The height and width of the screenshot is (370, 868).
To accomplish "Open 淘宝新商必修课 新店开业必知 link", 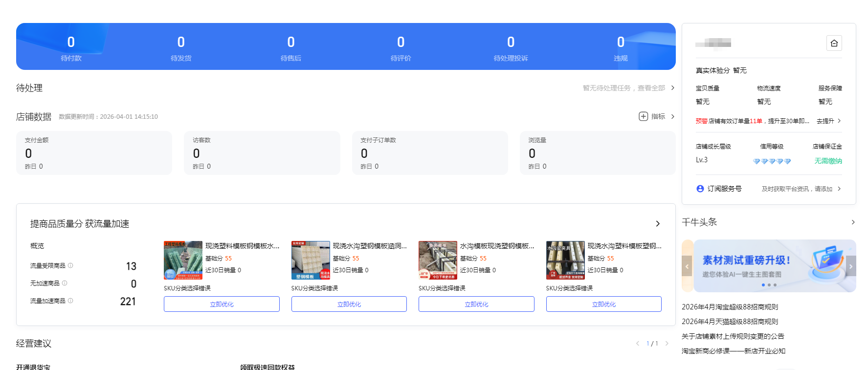I will [734, 351].
